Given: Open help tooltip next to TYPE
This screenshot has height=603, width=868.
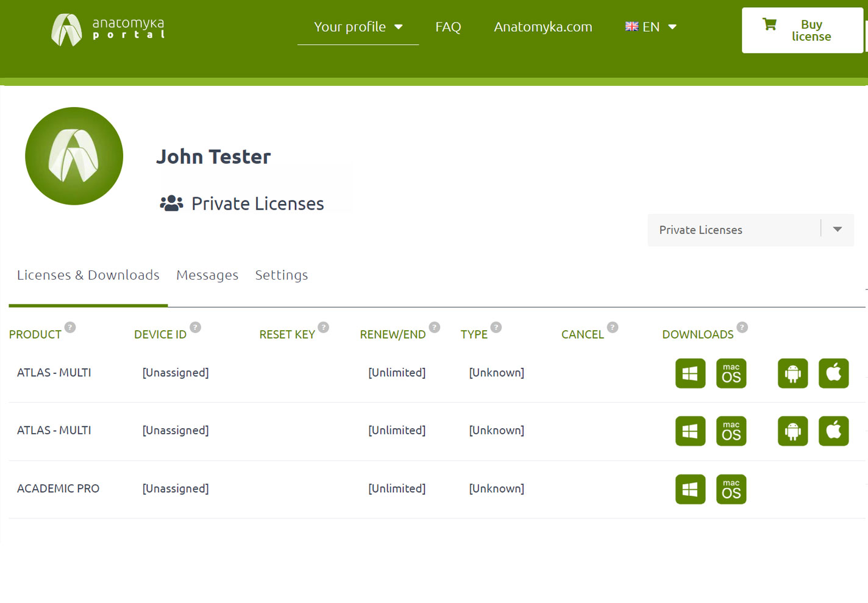Looking at the screenshot, I should click(x=496, y=327).
